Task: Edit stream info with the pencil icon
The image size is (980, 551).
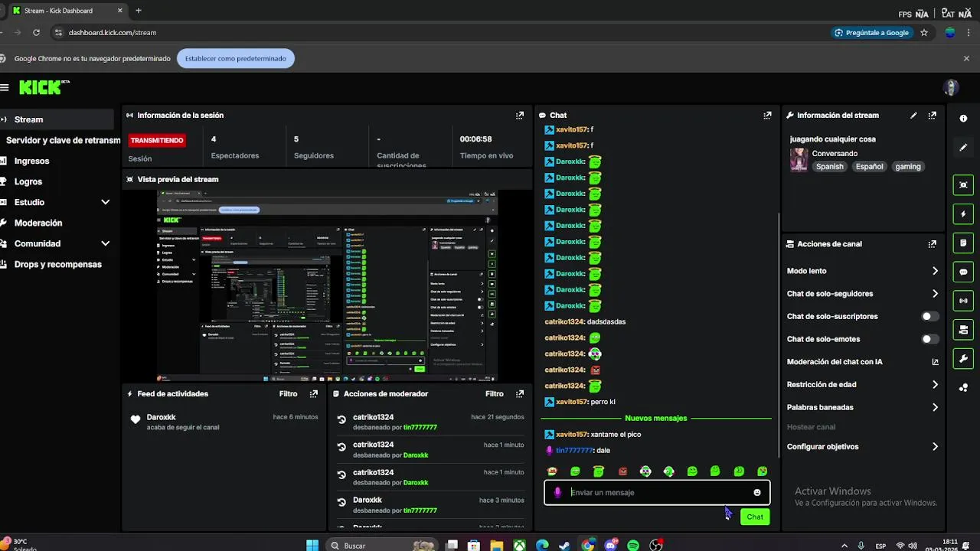Action: point(913,116)
